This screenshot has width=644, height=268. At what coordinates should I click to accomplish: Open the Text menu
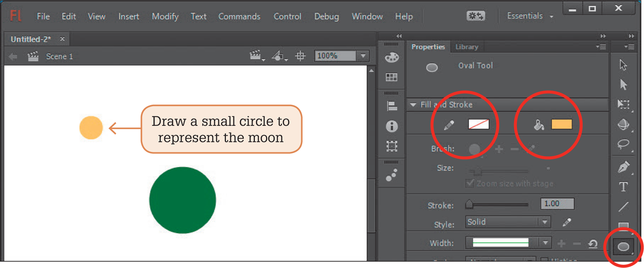tap(199, 17)
